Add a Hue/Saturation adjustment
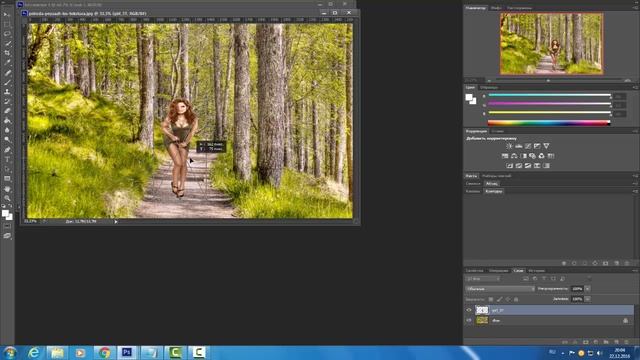 coord(505,156)
